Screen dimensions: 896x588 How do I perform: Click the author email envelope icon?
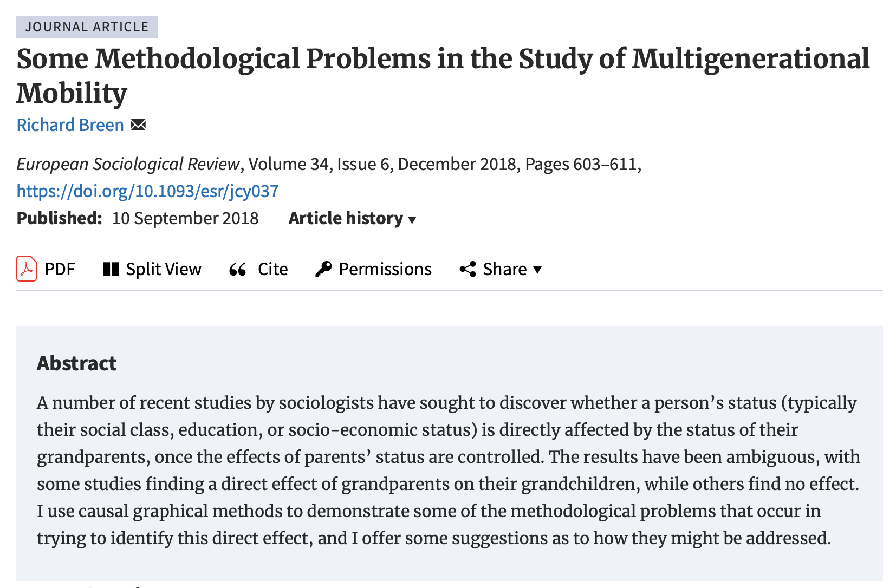click(138, 125)
